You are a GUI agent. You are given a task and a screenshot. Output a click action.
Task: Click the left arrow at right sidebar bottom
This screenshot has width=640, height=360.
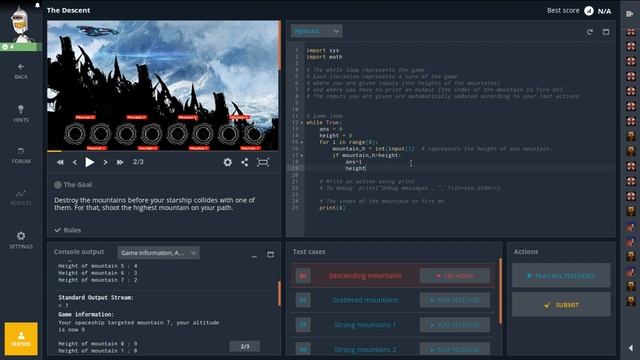(630, 348)
